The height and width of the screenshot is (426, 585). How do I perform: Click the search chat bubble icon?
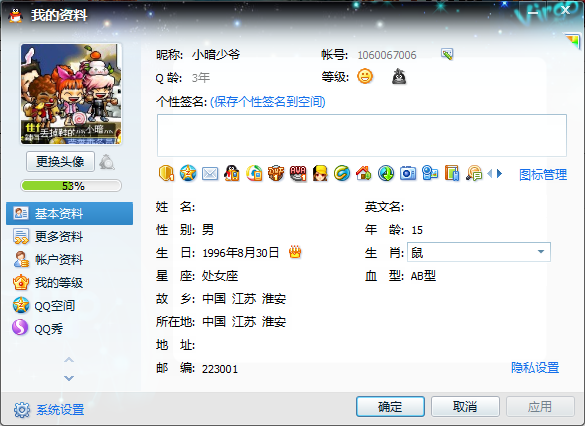(x=474, y=173)
